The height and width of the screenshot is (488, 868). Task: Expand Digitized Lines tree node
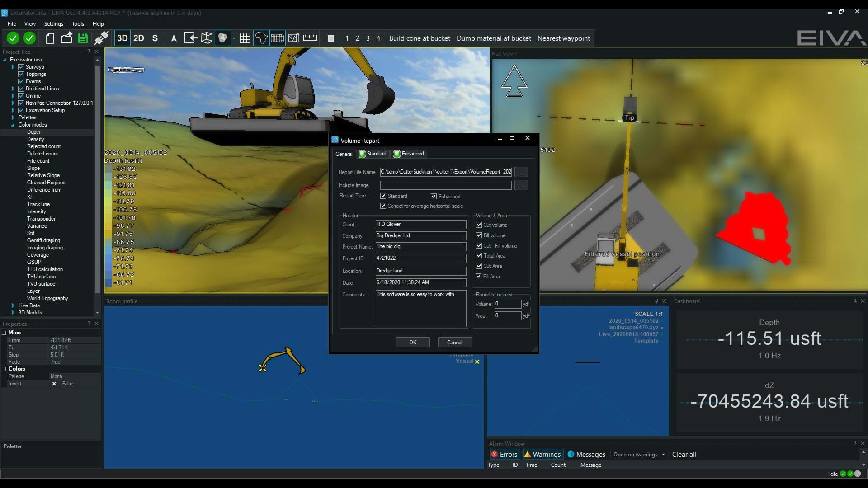point(13,89)
